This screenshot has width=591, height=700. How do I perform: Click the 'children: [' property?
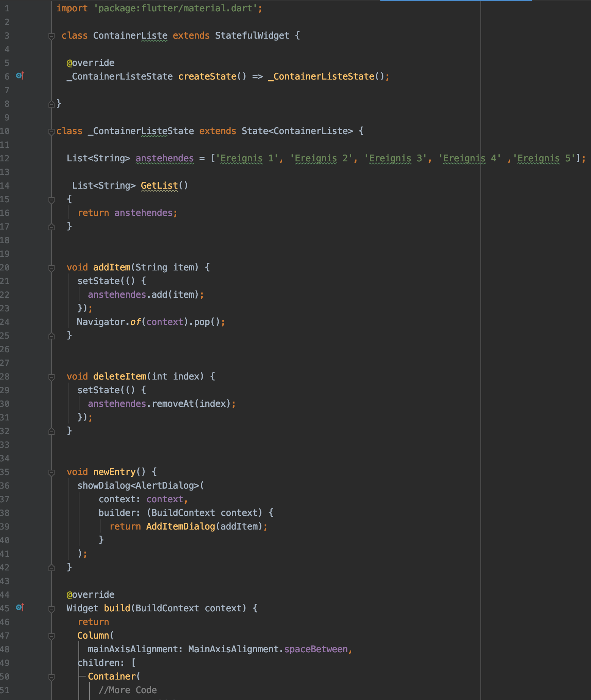(106, 663)
